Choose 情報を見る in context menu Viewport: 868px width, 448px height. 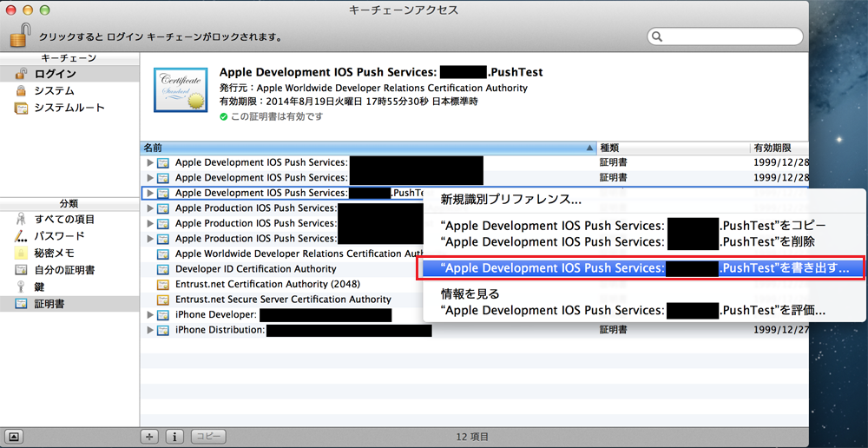[643, 294]
